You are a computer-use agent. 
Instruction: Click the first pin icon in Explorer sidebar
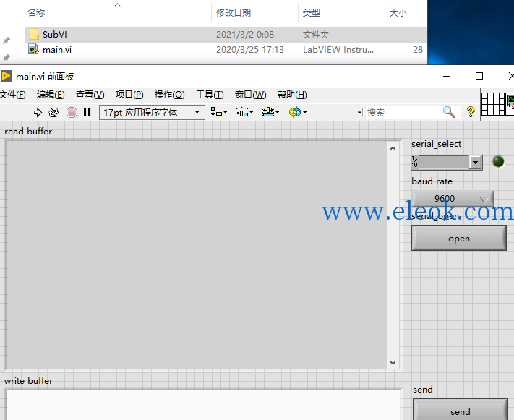pyautogui.click(x=7, y=40)
